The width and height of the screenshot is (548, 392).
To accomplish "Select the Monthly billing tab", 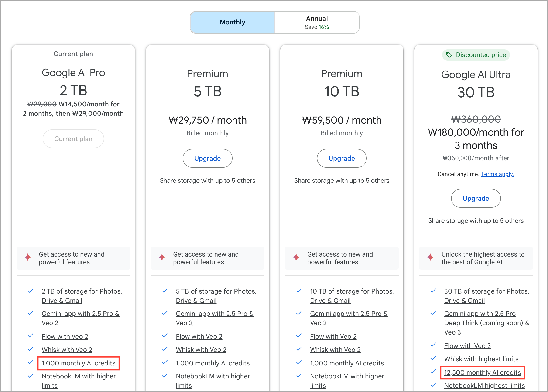I will 233,22.
